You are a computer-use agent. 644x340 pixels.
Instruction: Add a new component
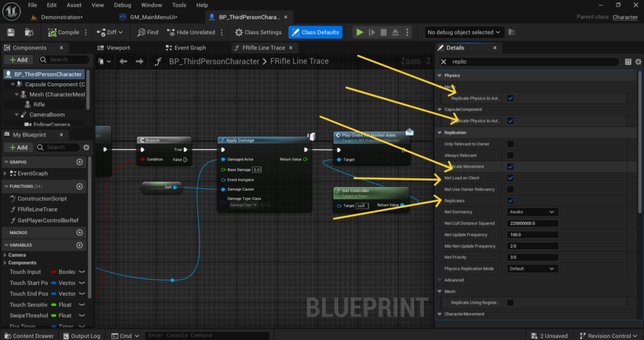point(18,60)
